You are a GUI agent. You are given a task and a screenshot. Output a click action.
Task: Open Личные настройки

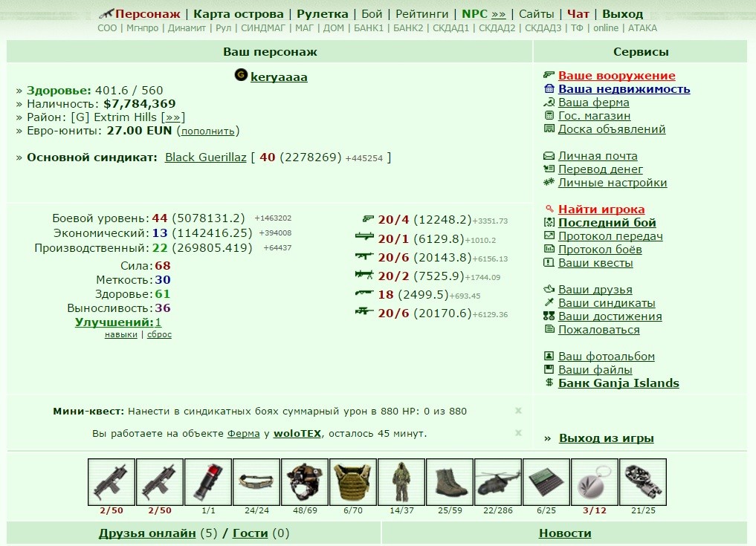(x=613, y=183)
